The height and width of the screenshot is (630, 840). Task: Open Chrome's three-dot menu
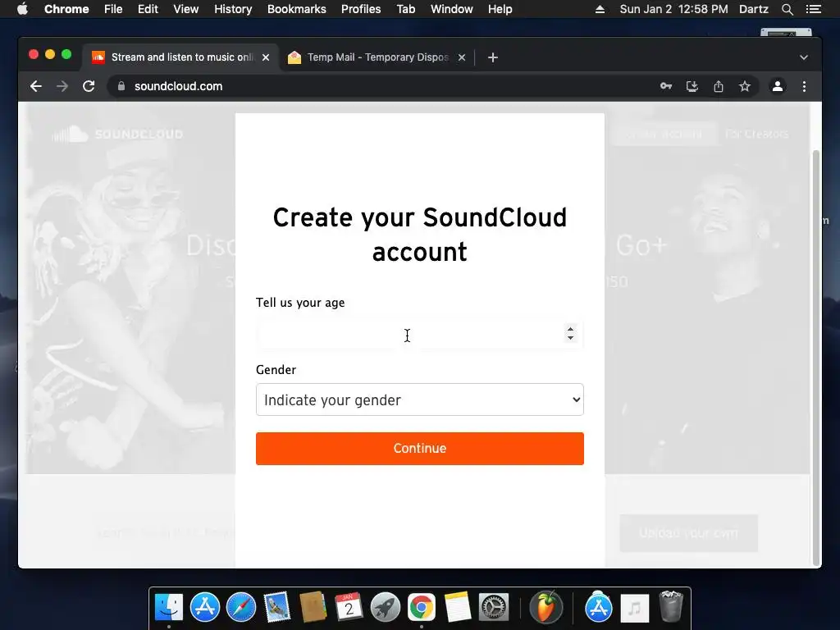pyautogui.click(x=804, y=86)
